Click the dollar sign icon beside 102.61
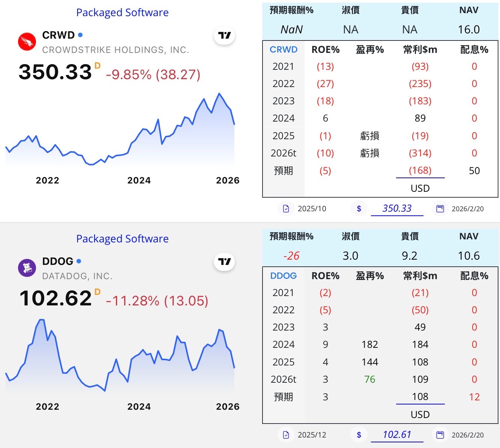This screenshot has width=500, height=448. coord(359,435)
